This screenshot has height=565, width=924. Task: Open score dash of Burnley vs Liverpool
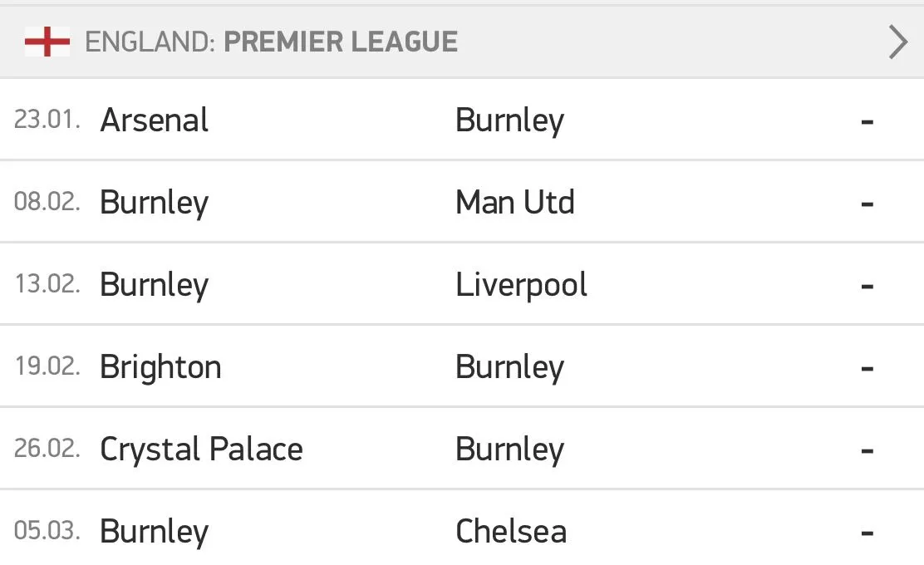click(867, 286)
